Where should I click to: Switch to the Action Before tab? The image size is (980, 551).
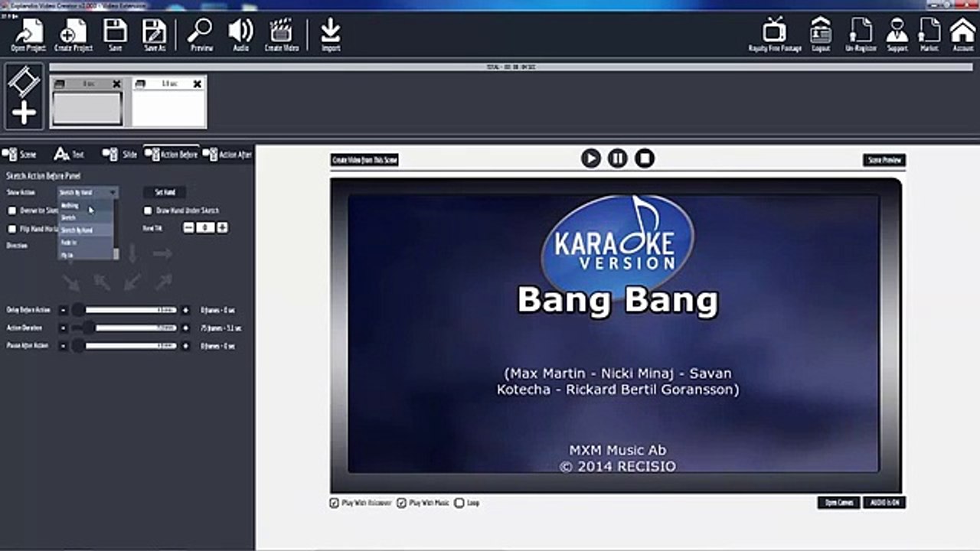point(171,155)
